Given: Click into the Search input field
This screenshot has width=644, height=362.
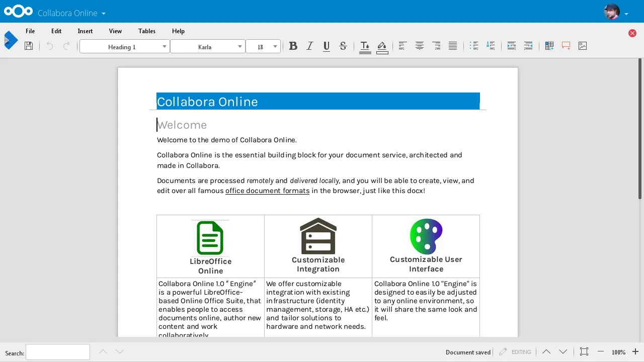Looking at the screenshot, I should (58, 352).
